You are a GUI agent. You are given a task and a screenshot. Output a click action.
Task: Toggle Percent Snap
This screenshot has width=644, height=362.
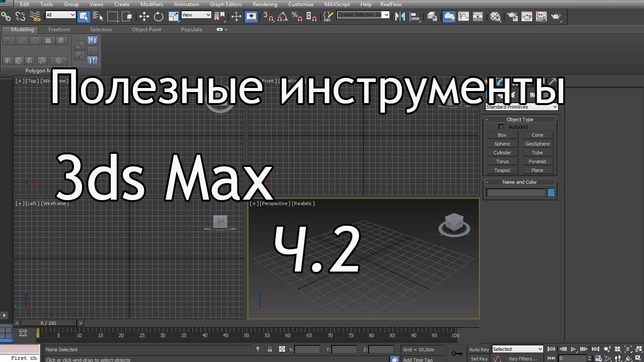coord(297,16)
